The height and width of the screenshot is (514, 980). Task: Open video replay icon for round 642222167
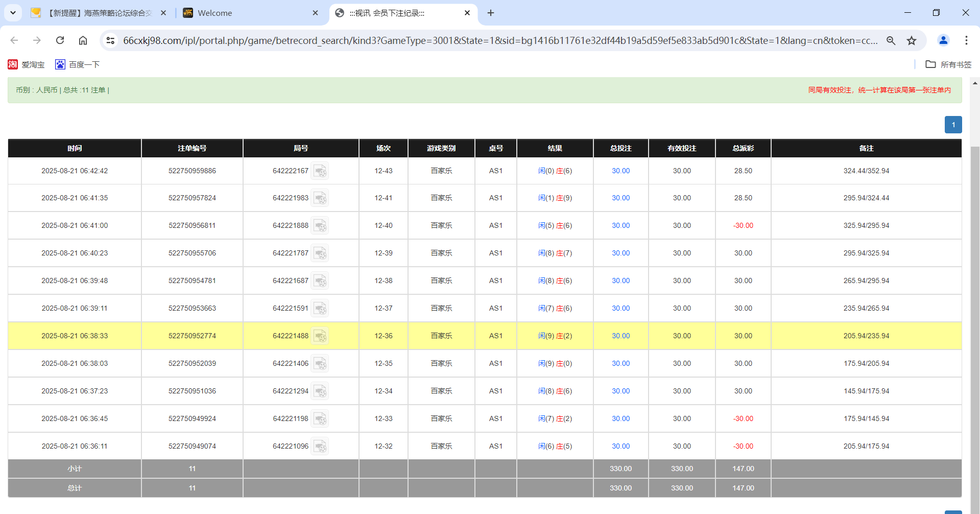[320, 171]
